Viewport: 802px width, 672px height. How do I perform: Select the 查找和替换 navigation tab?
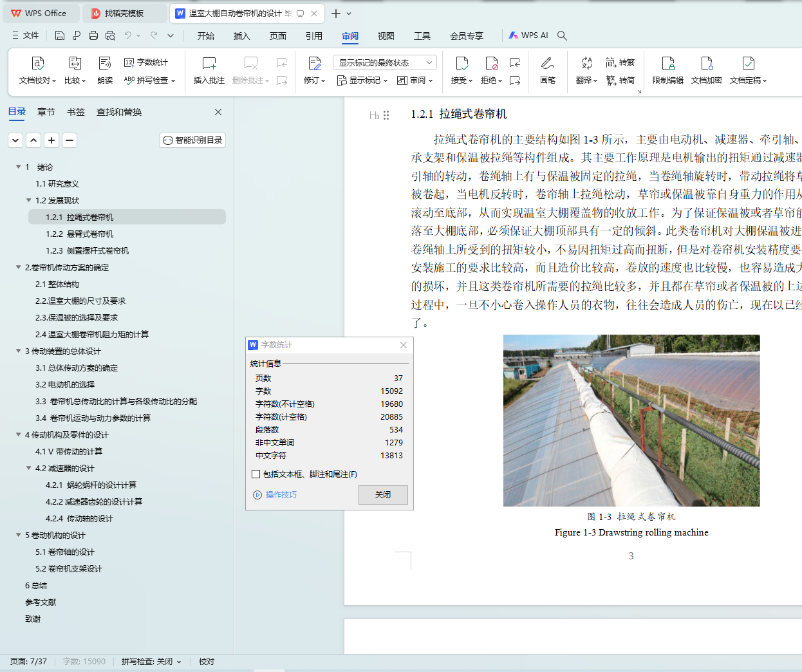(x=119, y=112)
